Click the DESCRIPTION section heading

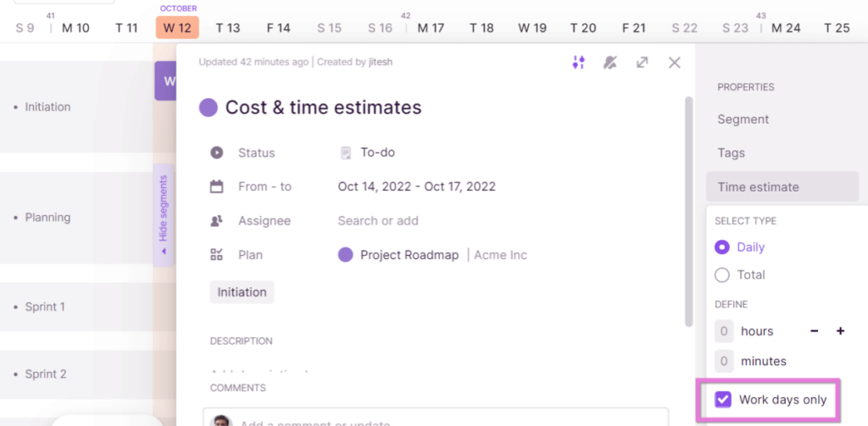point(242,341)
